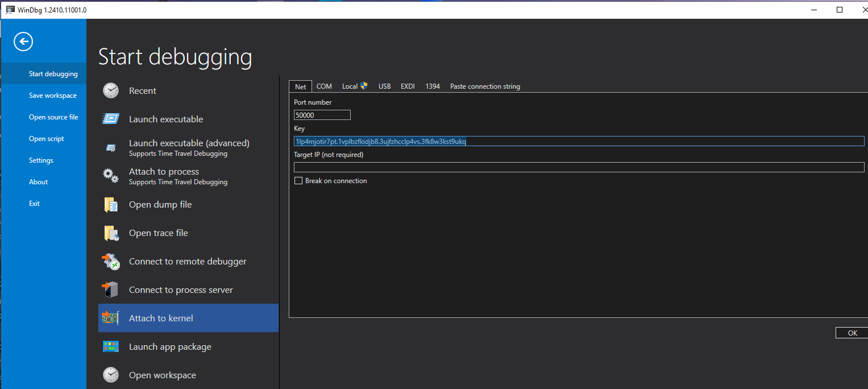
Task: Open Settings from the sidebar
Action: click(44, 160)
